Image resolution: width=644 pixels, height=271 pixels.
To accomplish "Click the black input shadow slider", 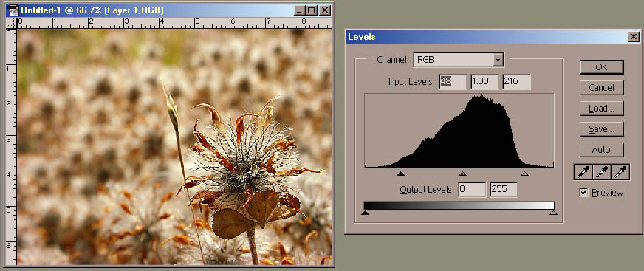I will click(400, 174).
